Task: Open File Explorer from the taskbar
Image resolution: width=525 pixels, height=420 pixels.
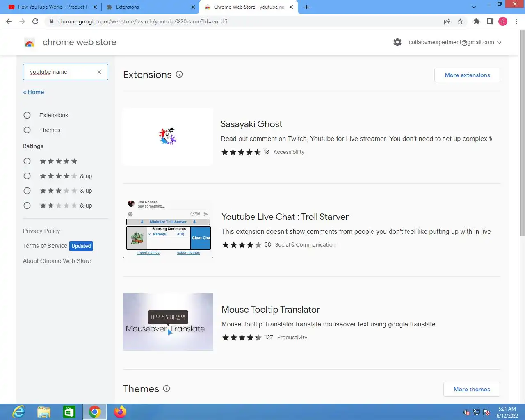Action: pos(44,412)
